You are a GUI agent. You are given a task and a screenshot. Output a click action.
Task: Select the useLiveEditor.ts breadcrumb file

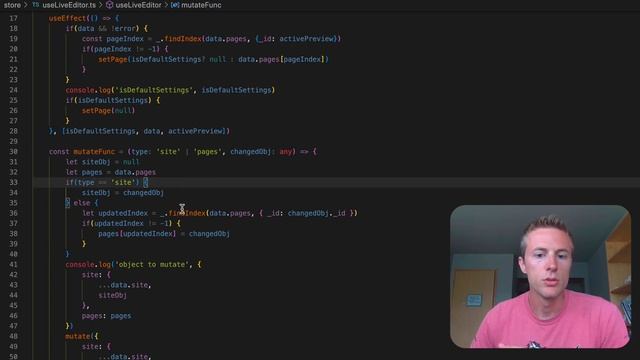coord(69,5)
